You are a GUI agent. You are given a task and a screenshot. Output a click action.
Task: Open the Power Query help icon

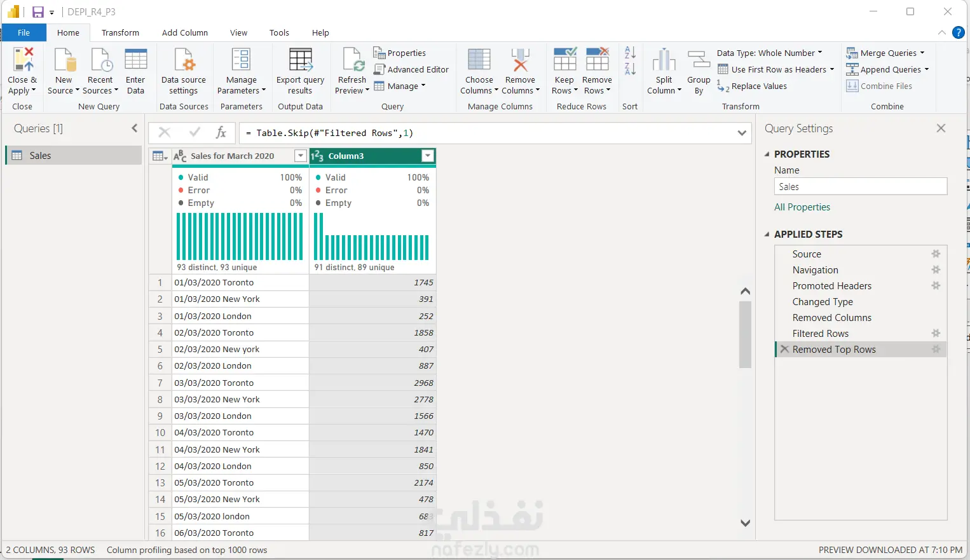coord(959,32)
